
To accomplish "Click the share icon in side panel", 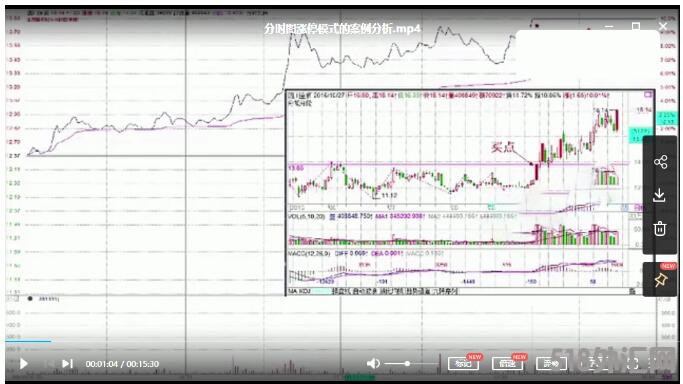I will pyautogui.click(x=660, y=162).
